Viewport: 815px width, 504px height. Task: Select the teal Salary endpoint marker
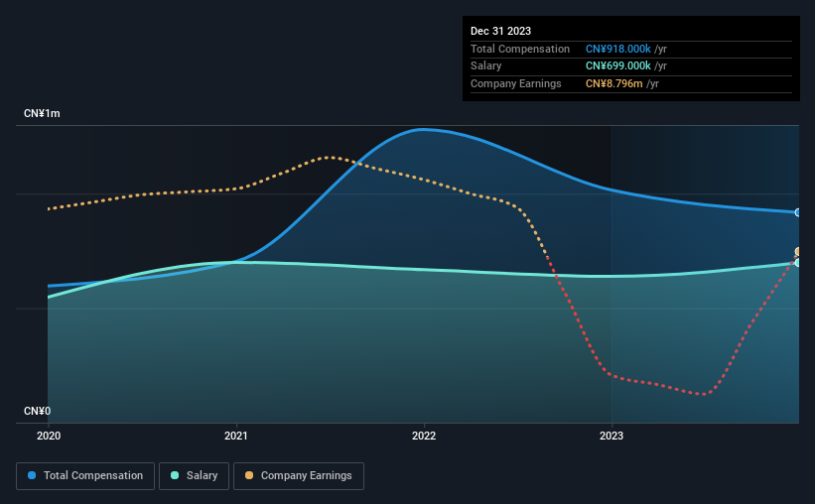coord(798,263)
